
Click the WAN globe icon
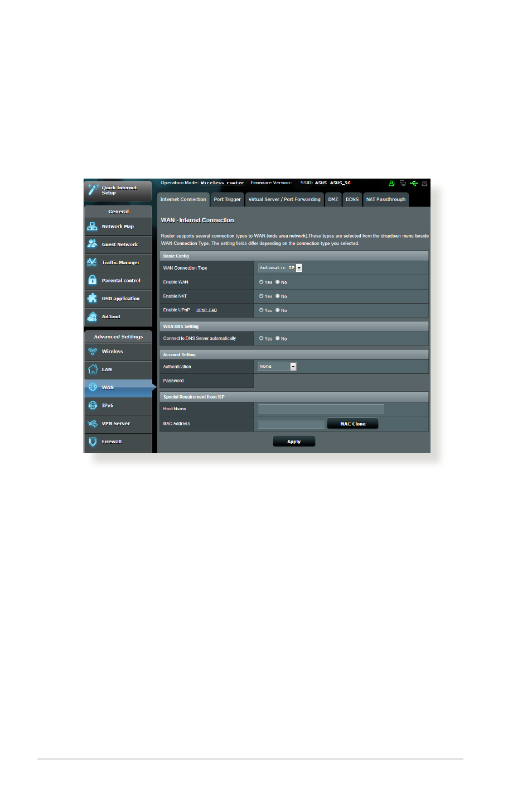click(93, 387)
